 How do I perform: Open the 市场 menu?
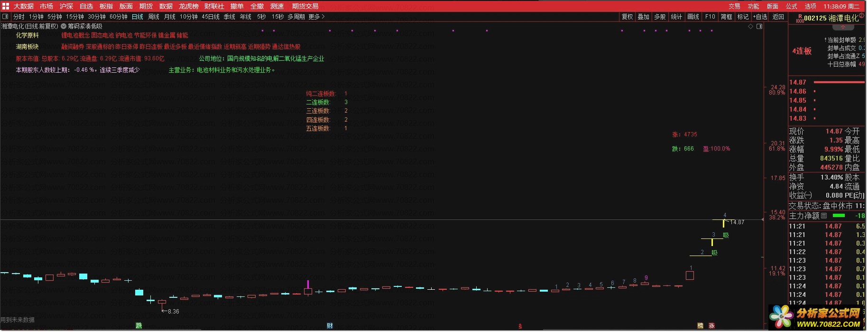pos(46,6)
